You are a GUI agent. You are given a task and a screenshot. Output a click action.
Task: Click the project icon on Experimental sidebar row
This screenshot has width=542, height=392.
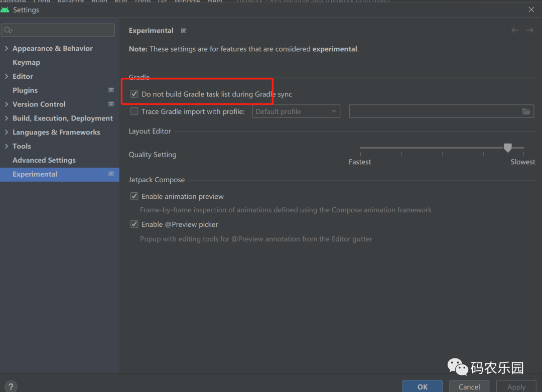click(111, 174)
